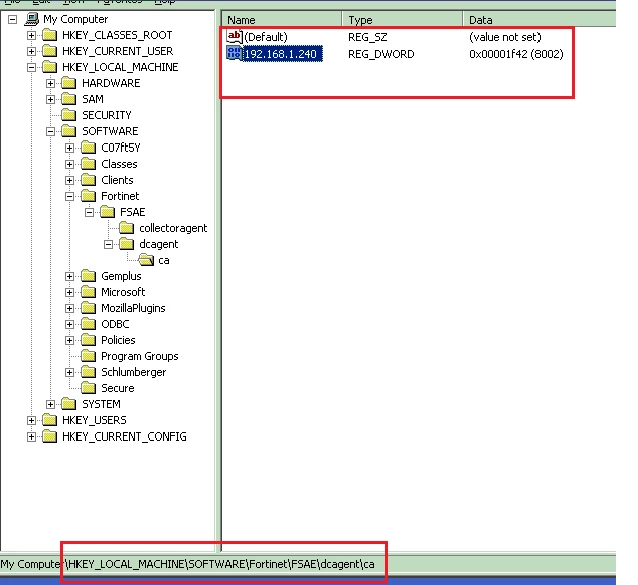
Task: Click the HKEY_LOCAL_MACHINE folder icon
Action: point(50,67)
